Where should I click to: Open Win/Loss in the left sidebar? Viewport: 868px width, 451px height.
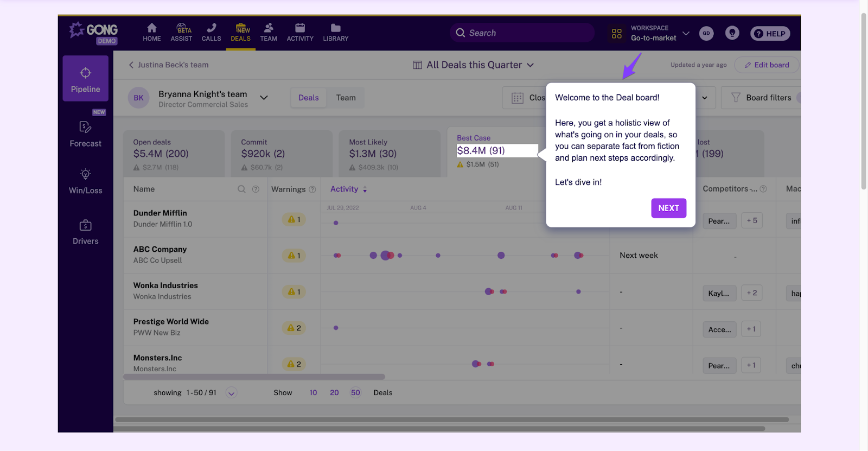(x=86, y=181)
